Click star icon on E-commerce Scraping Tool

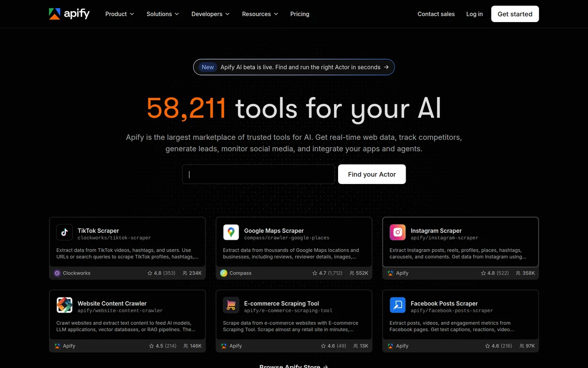pyautogui.click(x=322, y=346)
